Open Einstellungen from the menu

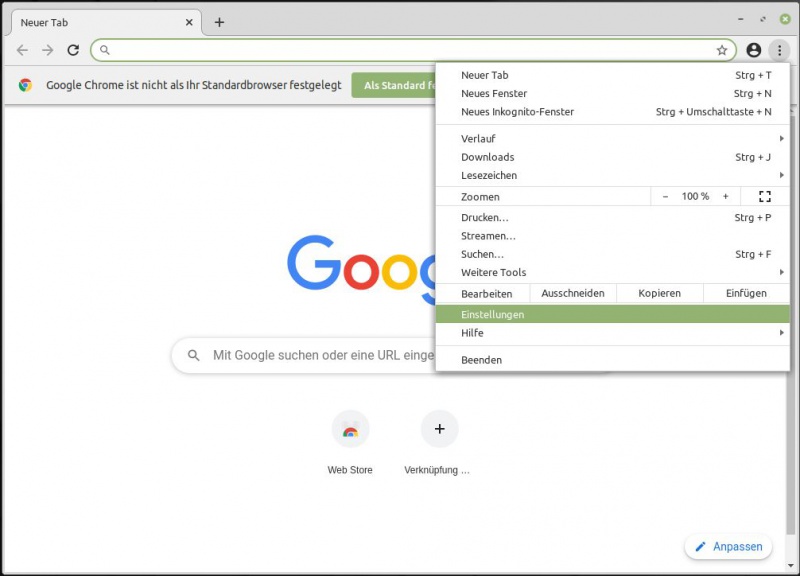pos(612,314)
